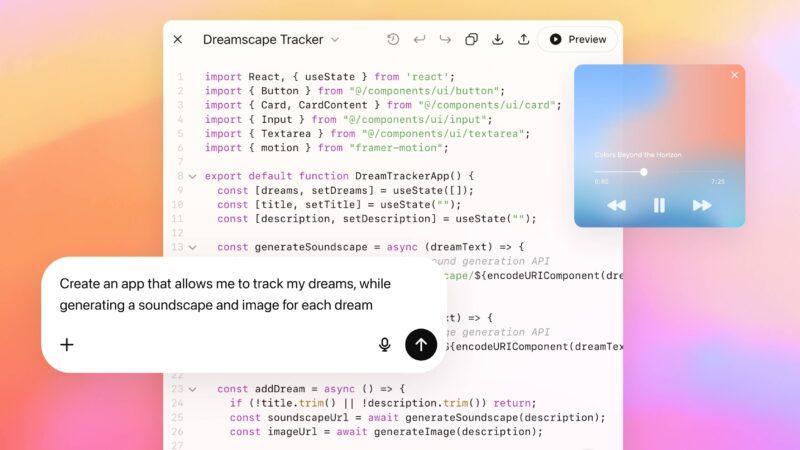Copy code with the copy icon

[x=471, y=40]
